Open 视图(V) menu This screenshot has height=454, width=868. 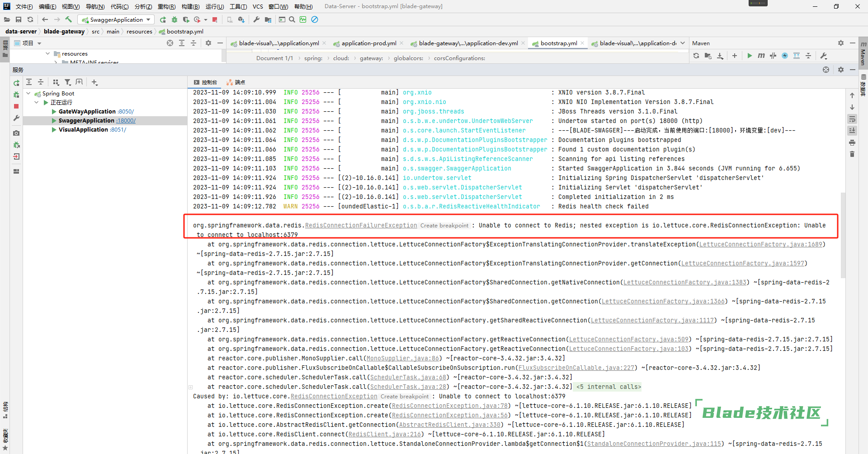[71, 6]
